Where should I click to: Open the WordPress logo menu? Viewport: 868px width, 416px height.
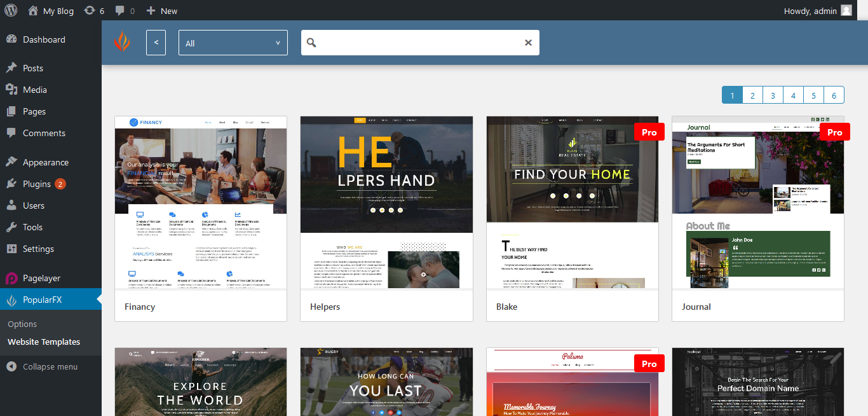point(11,10)
